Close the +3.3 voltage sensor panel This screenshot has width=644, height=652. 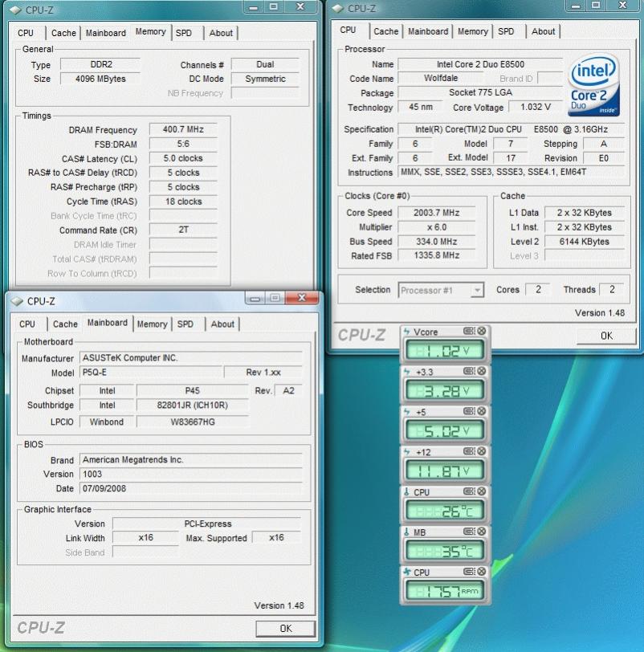[x=482, y=371]
